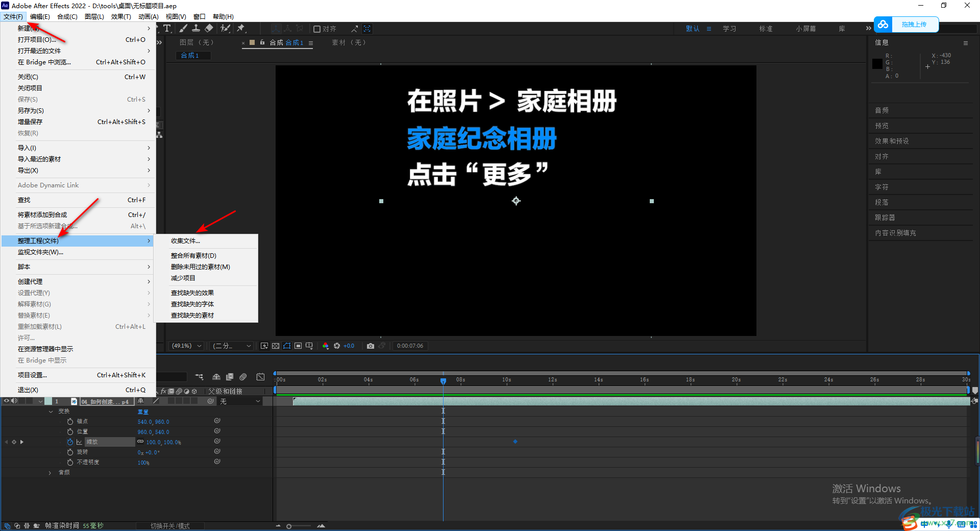Select the Clone Stamp tool
The height and width of the screenshot is (531, 980).
[196, 29]
